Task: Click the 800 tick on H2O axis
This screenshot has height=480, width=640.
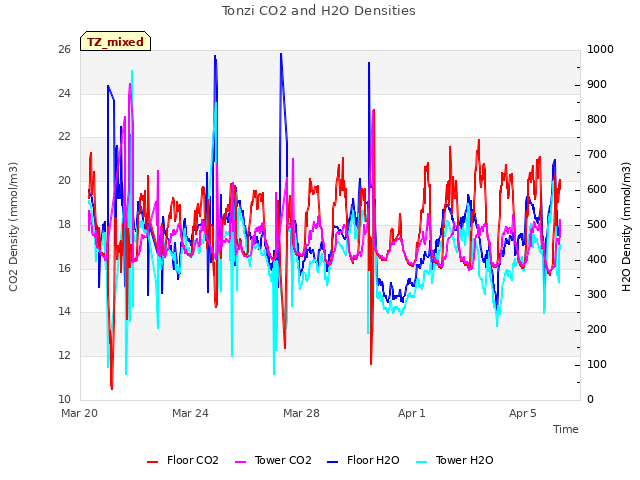Action: point(597,120)
